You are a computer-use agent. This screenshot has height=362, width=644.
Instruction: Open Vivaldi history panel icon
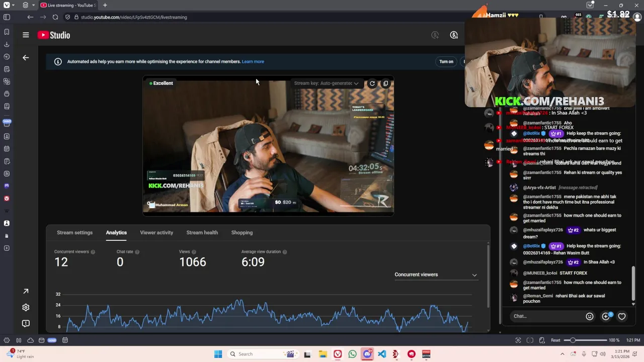tap(7, 57)
